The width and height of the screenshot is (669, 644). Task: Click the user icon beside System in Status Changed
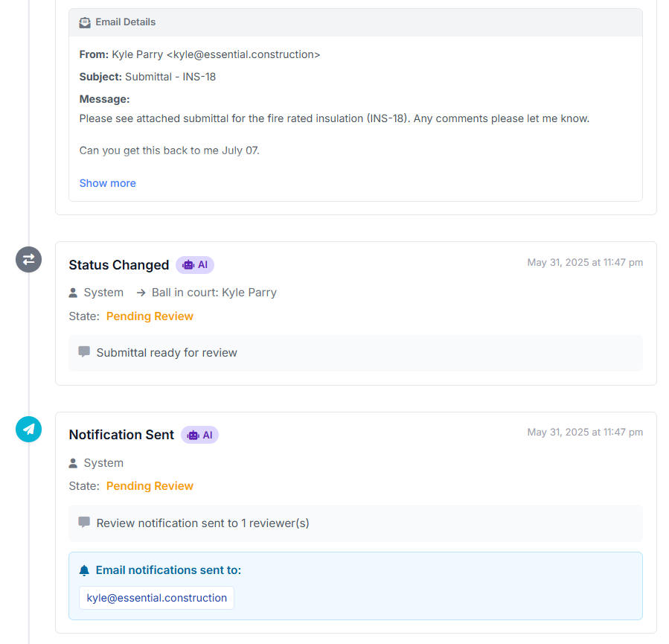(x=73, y=293)
